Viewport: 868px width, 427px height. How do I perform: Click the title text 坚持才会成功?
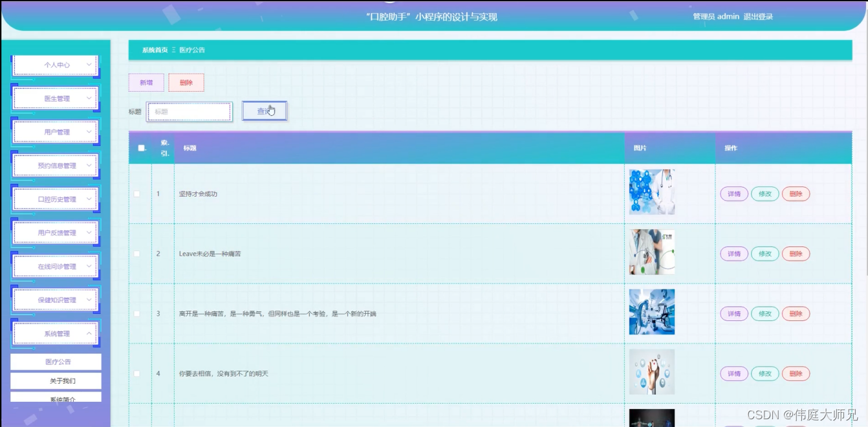point(198,194)
